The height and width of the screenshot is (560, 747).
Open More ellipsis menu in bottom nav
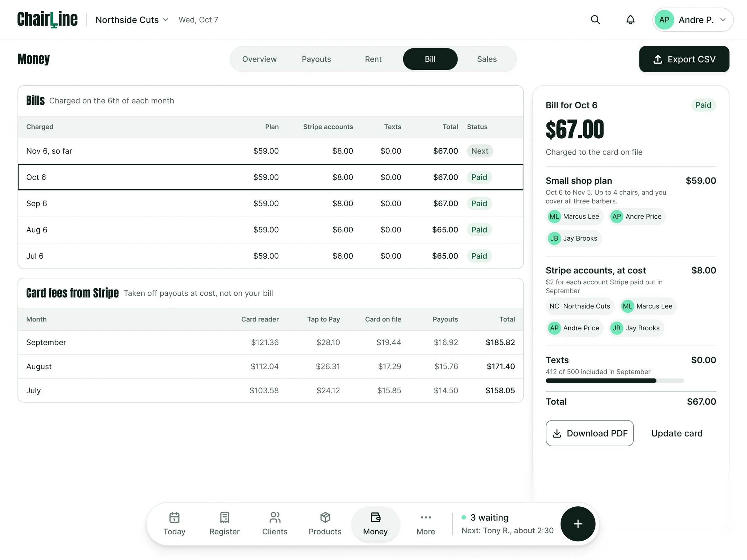(x=426, y=517)
